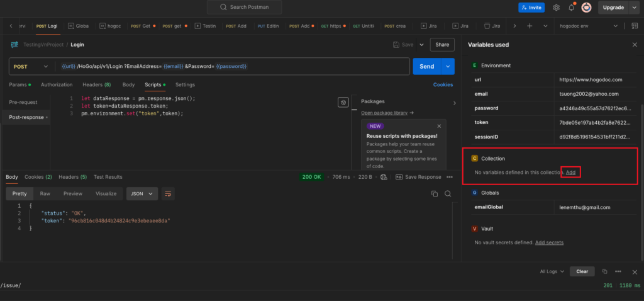
Task: Click the Postbot AI icon in editor
Action: pyautogui.click(x=343, y=103)
